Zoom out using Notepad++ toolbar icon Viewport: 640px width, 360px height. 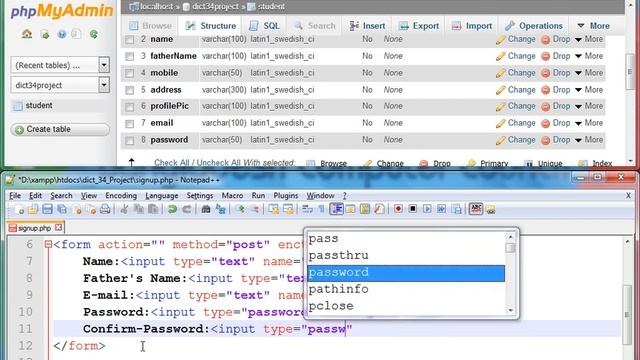(255, 209)
